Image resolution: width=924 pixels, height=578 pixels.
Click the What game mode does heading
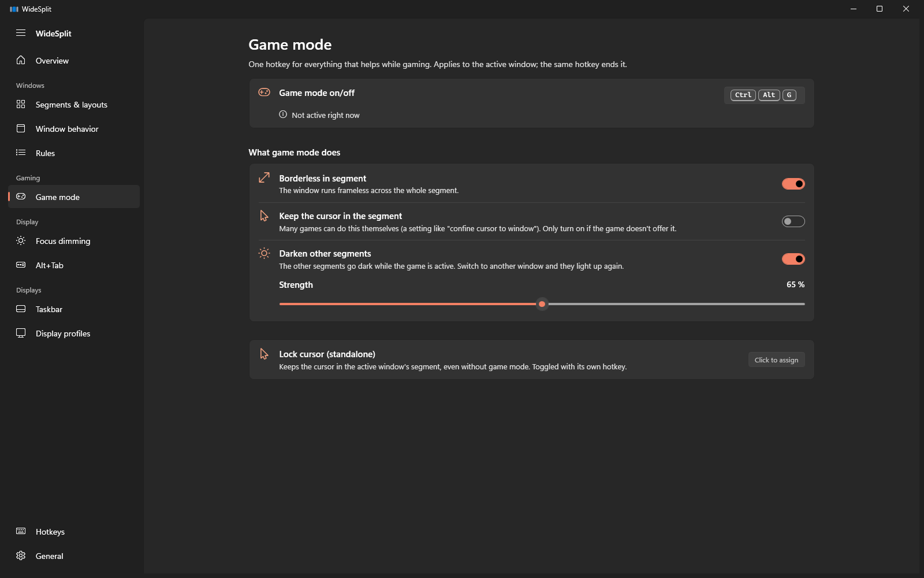[x=295, y=153]
